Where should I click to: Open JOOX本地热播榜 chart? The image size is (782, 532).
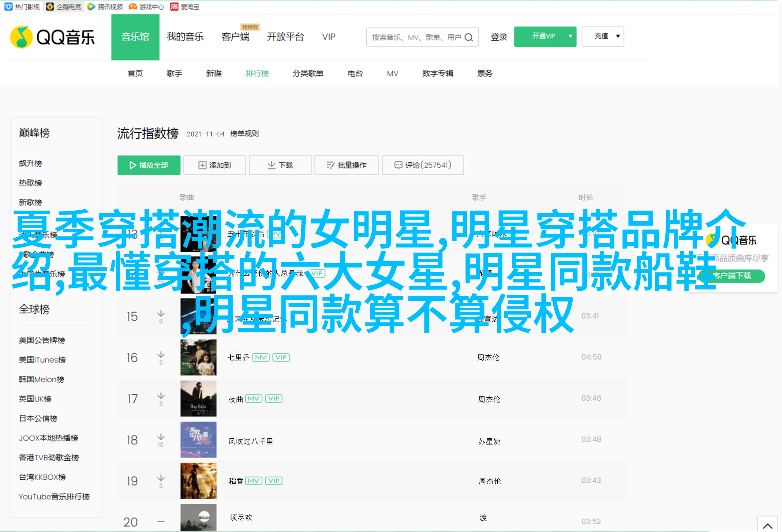(48, 438)
